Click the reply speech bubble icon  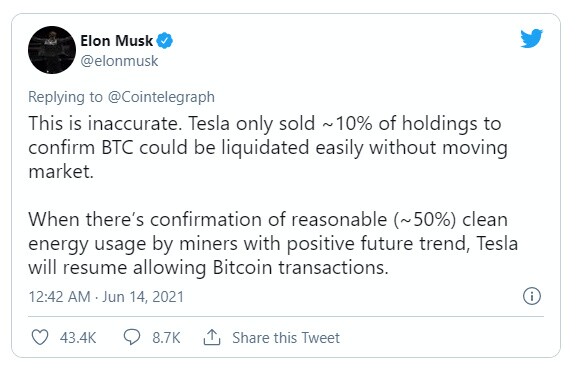click(132, 337)
